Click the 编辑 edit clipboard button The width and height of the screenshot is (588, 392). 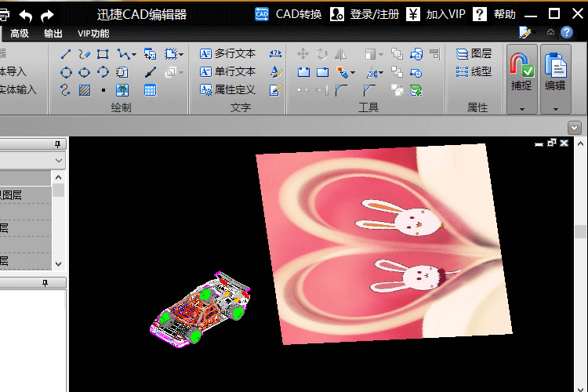[x=555, y=72]
